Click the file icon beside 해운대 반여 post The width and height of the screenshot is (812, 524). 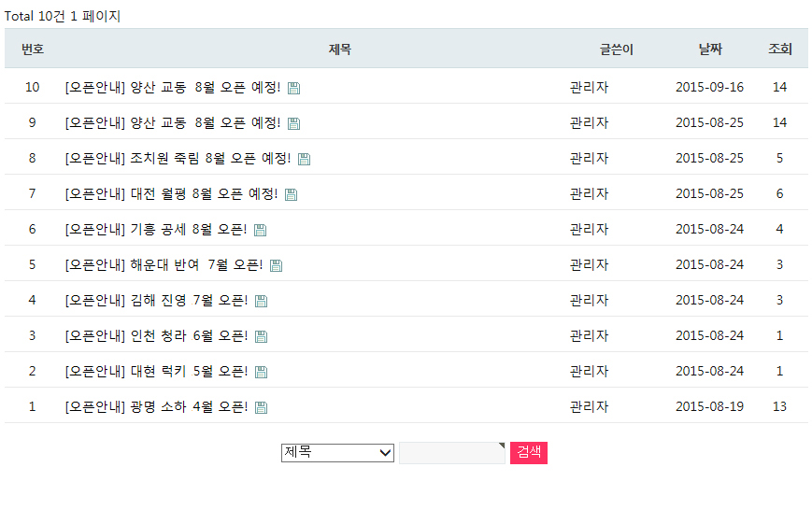pyautogui.click(x=276, y=265)
